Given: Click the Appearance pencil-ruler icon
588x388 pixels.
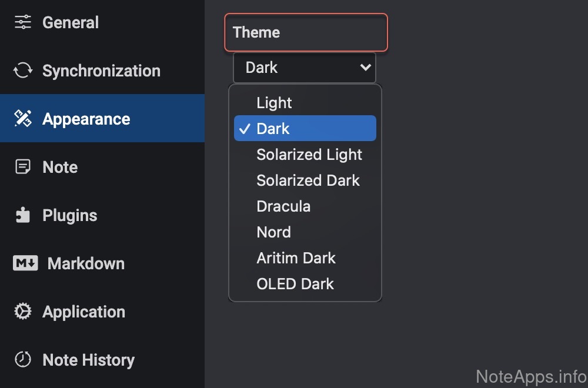Looking at the screenshot, I should click(x=22, y=119).
